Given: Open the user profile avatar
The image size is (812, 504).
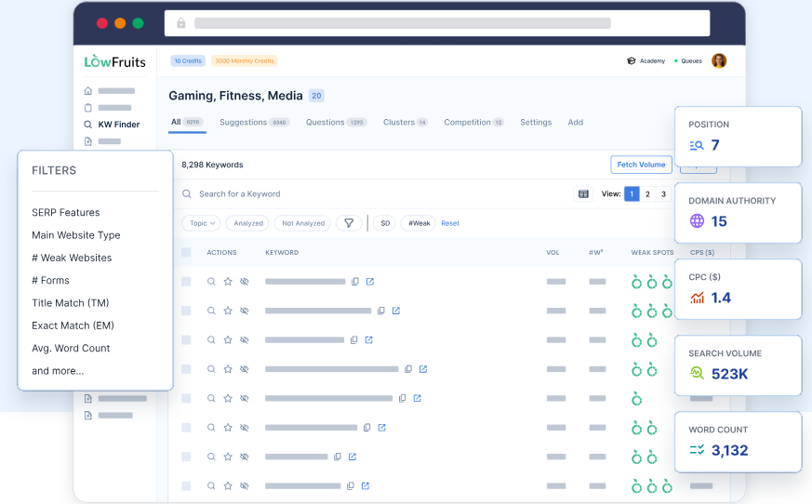Looking at the screenshot, I should coord(719,60).
